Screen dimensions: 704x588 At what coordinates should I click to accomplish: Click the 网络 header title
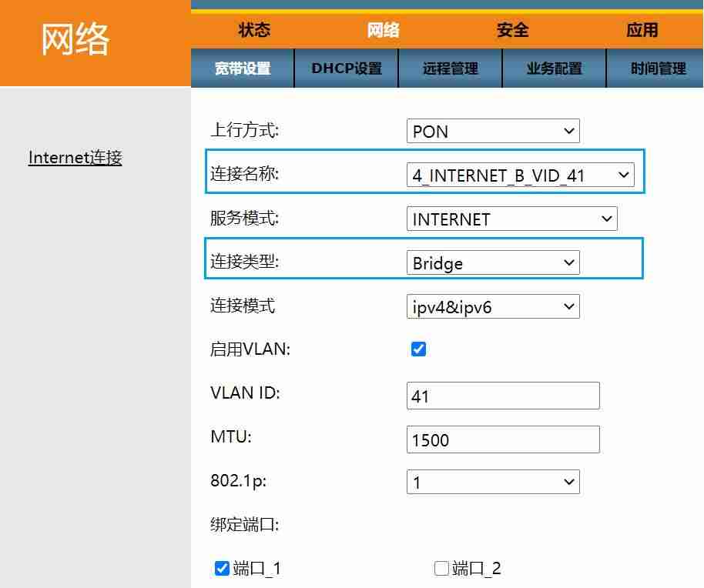pos(75,40)
